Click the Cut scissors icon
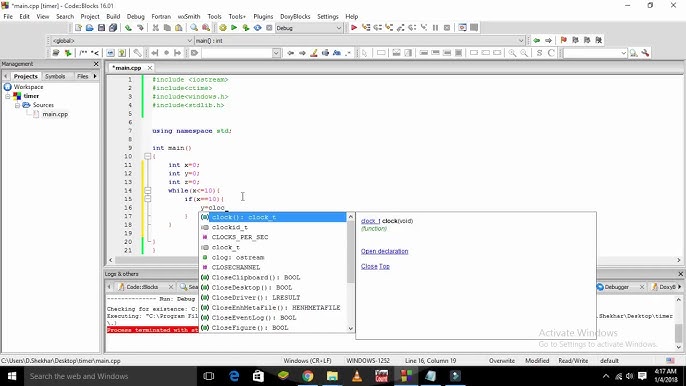 coord(155,28)
